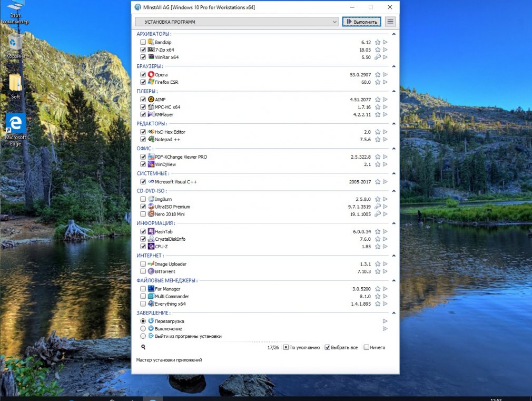
Task: Close the MInstAll window
Action: pyautogui.click(x=390, y=7)
